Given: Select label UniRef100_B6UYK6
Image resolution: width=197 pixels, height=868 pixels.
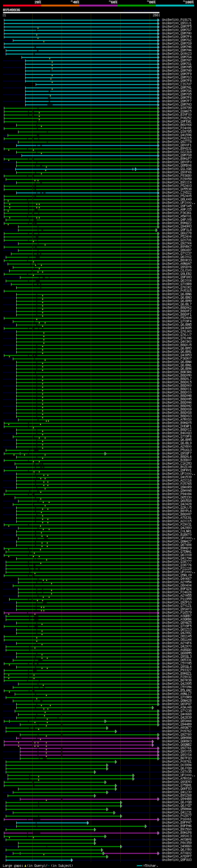Looking at the screenshot, I should [x=177, y=125].
